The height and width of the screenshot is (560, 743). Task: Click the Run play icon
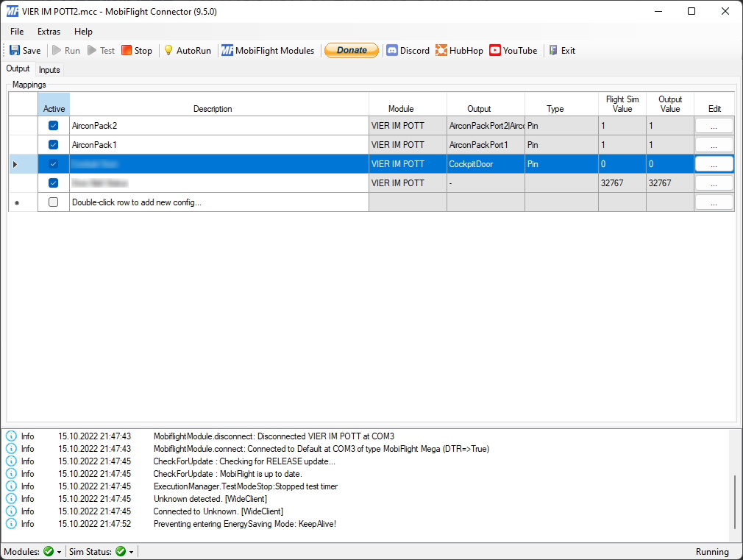coord(57,50)
